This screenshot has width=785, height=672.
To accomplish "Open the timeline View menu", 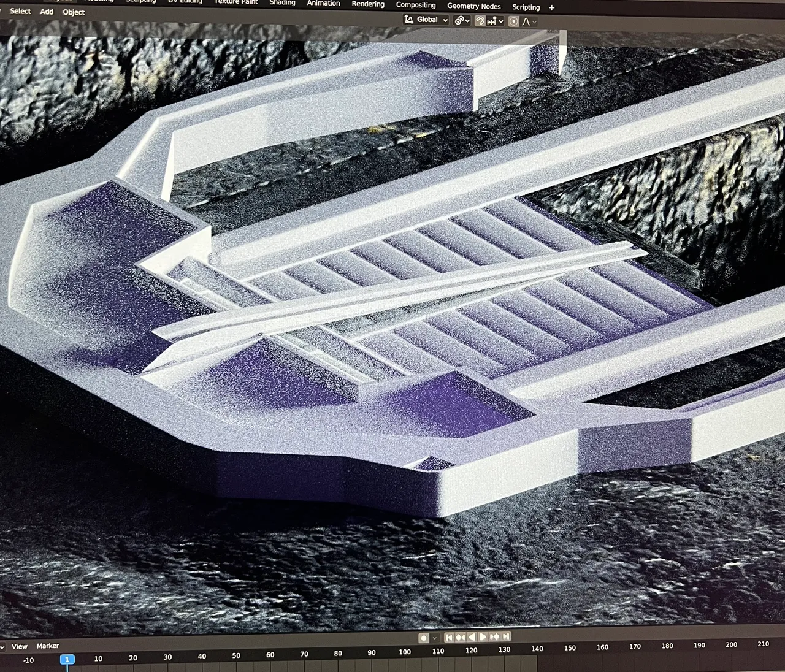I will pos(20,646).
